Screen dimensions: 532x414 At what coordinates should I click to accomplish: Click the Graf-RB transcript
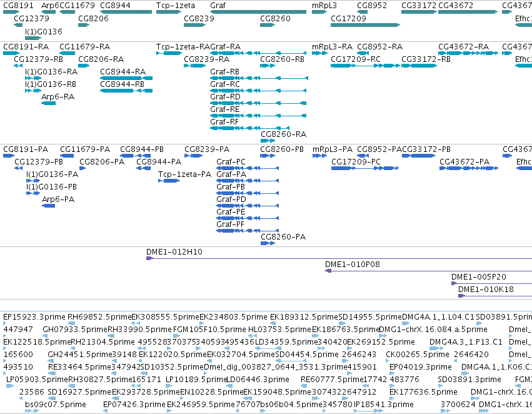pos(259,78)
